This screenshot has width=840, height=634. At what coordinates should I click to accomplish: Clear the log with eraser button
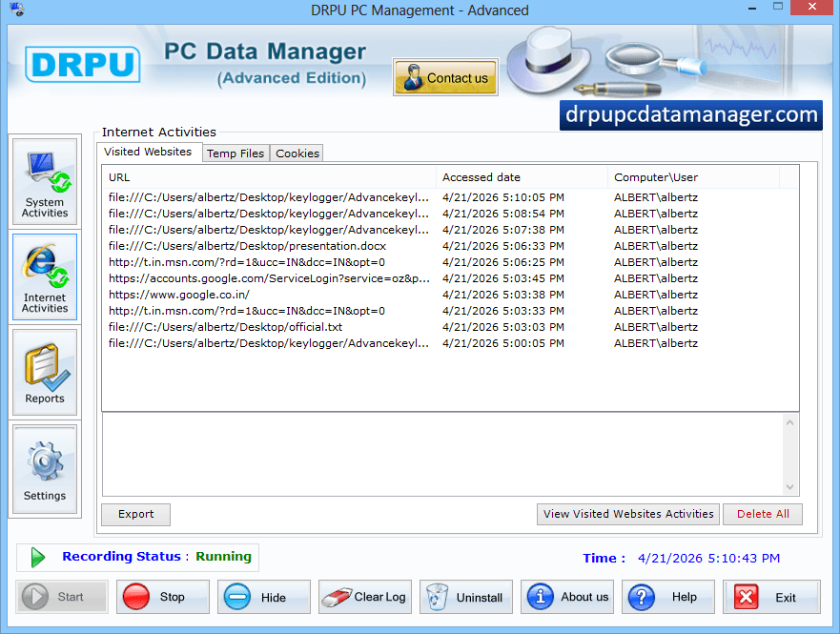[365, 597]
